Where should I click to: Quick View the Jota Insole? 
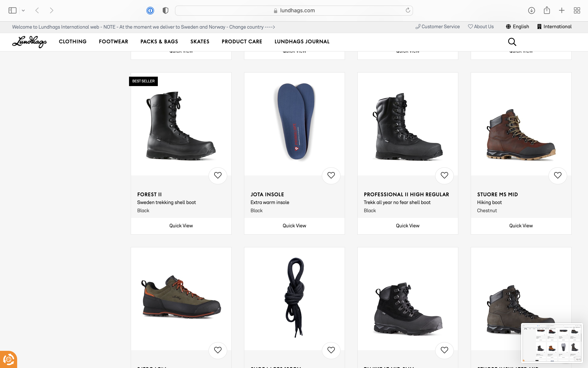[x=294, y=226]
